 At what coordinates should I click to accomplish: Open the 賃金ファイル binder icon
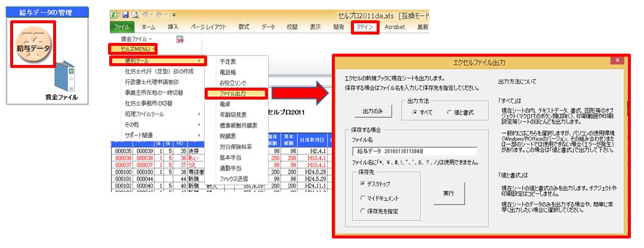click(x=66, y=76)
